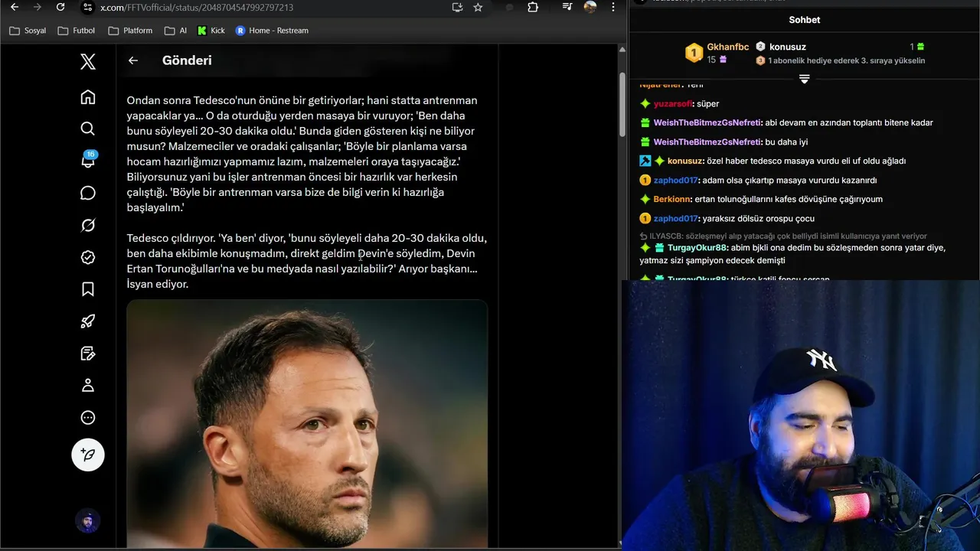Click '1 abonelik hediye ederek 3. sıraya yükselin'
This screenshot has width=980, height=551.
click(846, 60)
